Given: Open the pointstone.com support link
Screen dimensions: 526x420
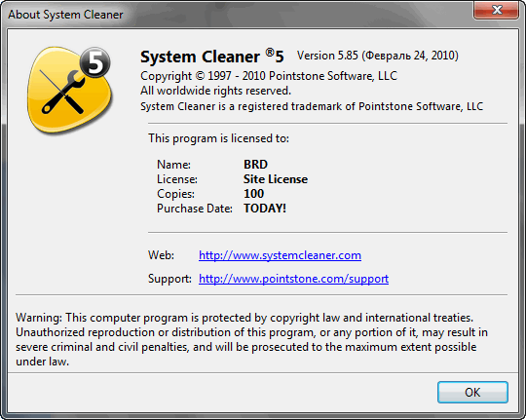Looking at the screenshot, I should click(x=293, y=279).
